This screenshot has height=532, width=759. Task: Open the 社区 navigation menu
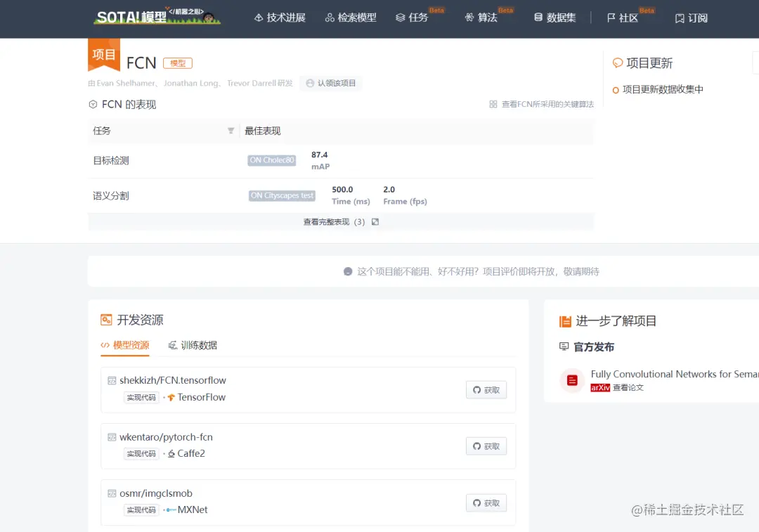[x=625, y=18]
